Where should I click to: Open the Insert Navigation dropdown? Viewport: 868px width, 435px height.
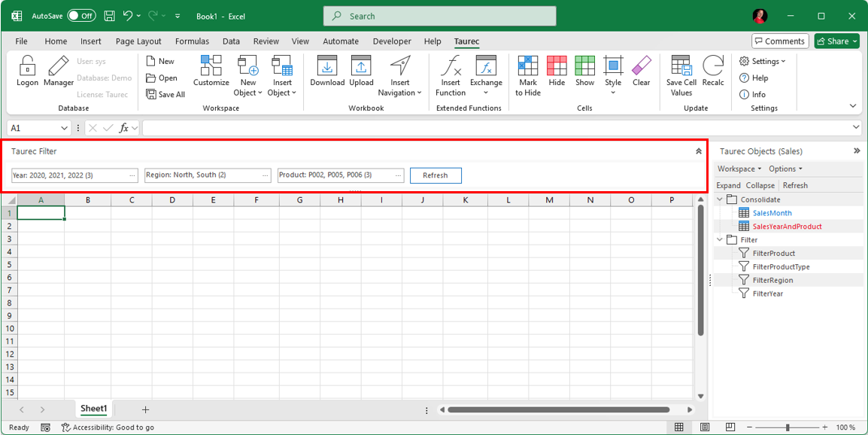click(x=399, y=76)
